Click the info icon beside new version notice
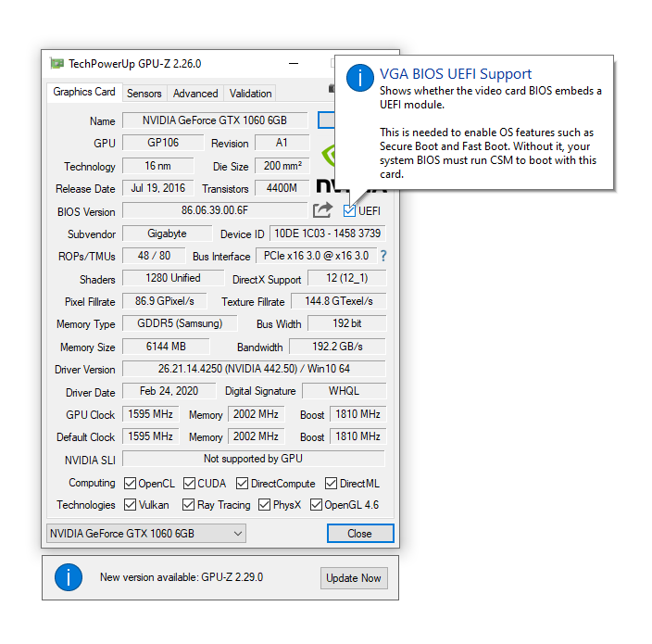 click(x=69, y=577)
